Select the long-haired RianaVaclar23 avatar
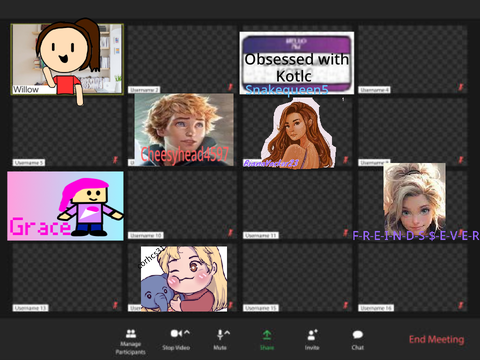Image resolution: width=480 pixels, height=360 pixels. point(298,133)
